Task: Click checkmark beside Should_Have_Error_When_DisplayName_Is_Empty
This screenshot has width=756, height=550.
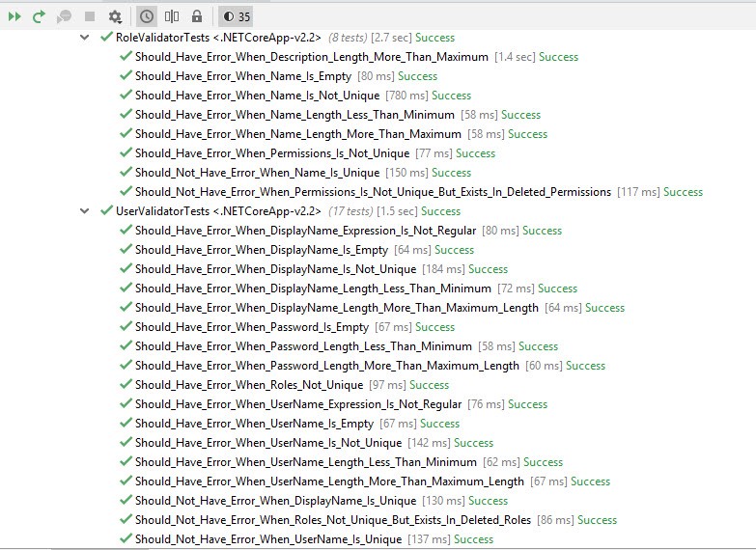Action: click(x=126, y=249)
